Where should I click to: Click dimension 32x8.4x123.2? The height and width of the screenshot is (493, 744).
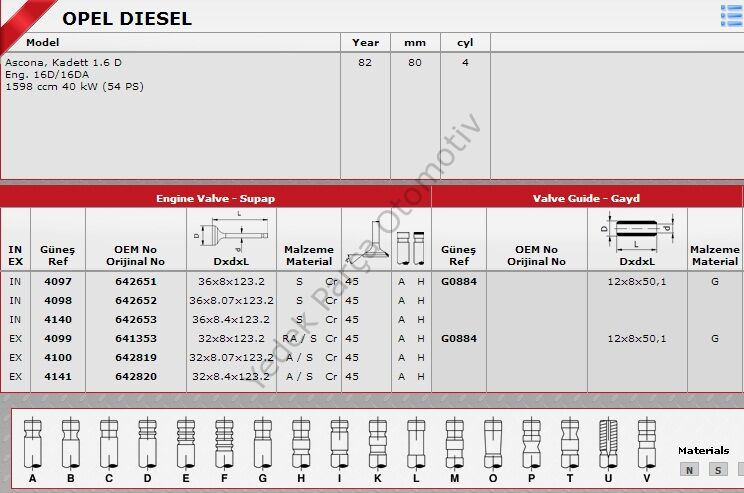[x=231, y=376]
